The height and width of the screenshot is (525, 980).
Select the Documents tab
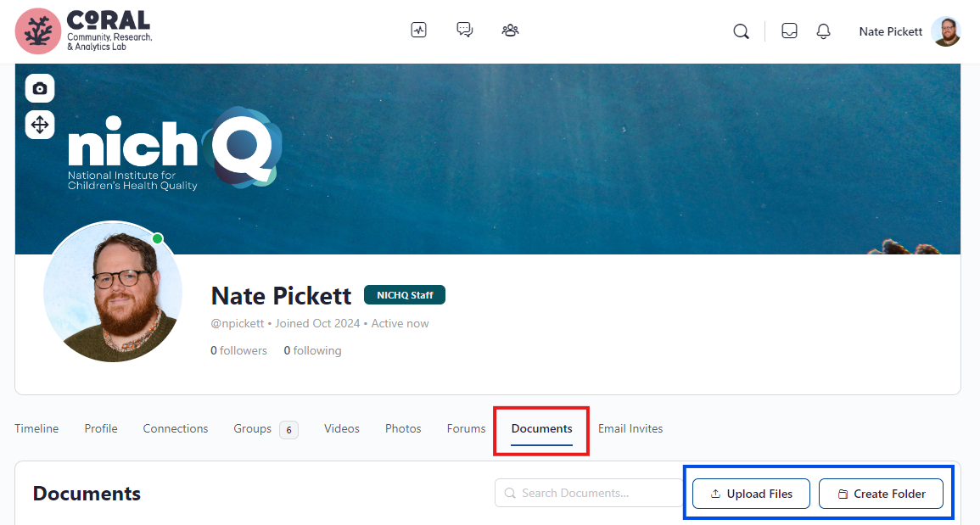[541, 428]
